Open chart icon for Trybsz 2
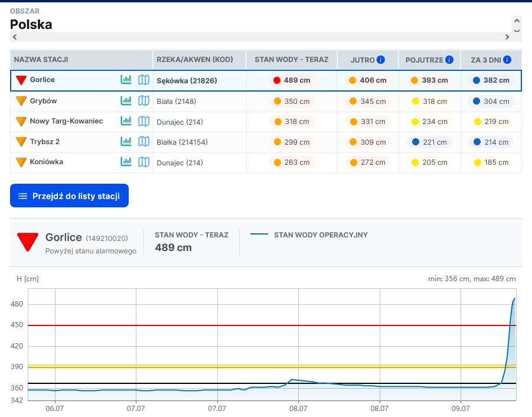Screen dimensions: 532x417 click(126, 142)
